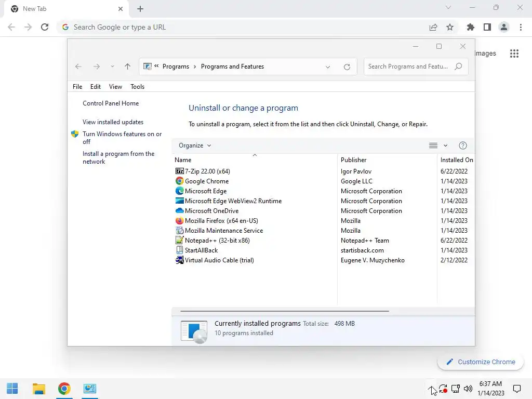Go up one folder level
532x399 pixels.
[127, 66]
